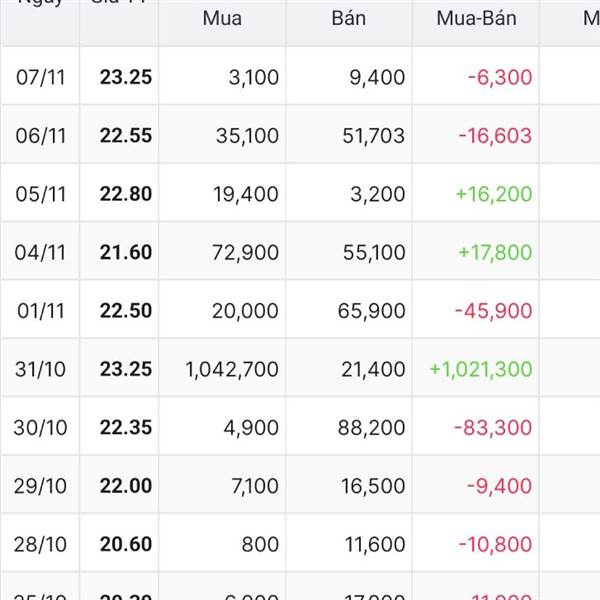Click the Mua-Bán column header
Viewport: 600px width, 600px height.
click(x=476, y=18)
